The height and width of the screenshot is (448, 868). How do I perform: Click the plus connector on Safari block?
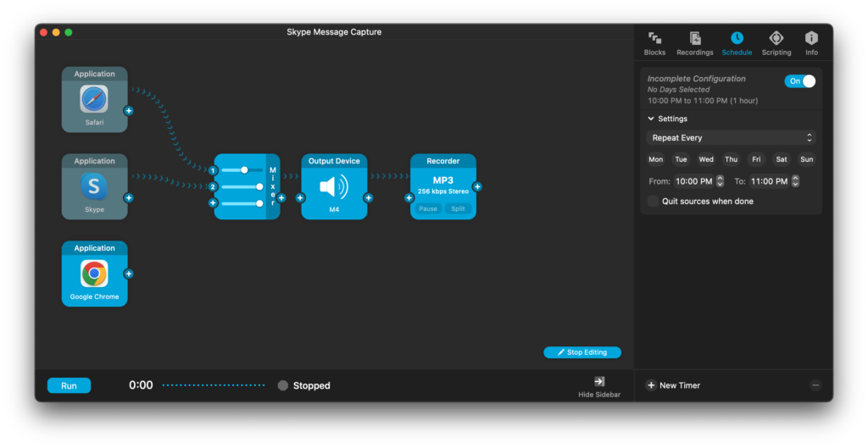(x=129, y=111)
